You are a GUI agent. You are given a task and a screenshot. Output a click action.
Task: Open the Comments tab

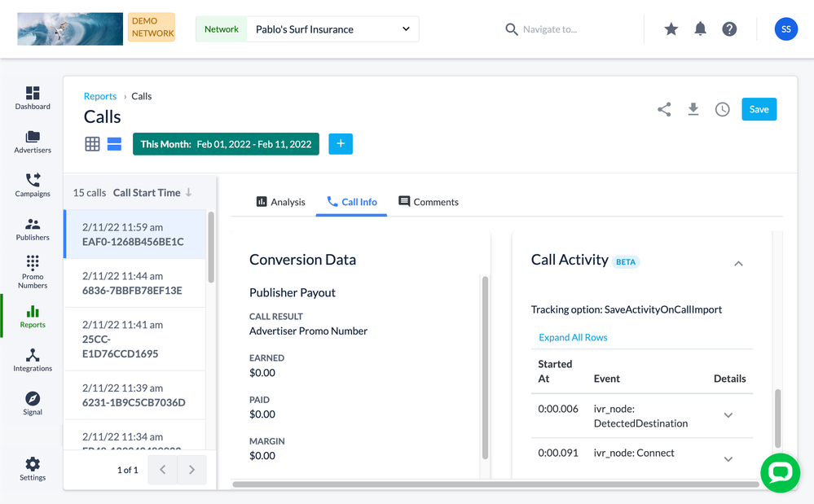(429, 202)
